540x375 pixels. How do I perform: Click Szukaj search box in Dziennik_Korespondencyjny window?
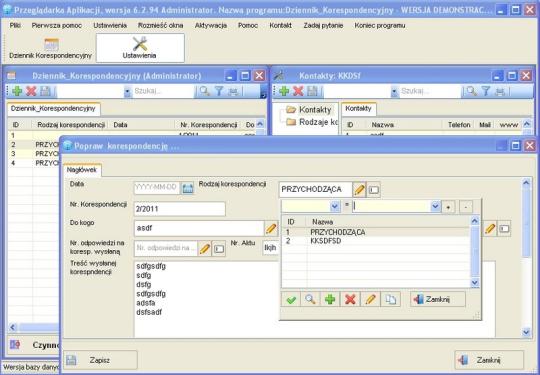pyautogui.click(x=164, y=92)
